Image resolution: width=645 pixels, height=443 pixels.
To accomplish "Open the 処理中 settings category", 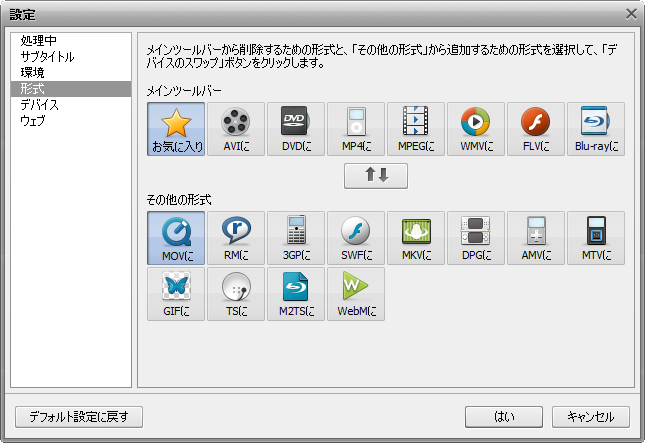I will (x=71, y=40).
